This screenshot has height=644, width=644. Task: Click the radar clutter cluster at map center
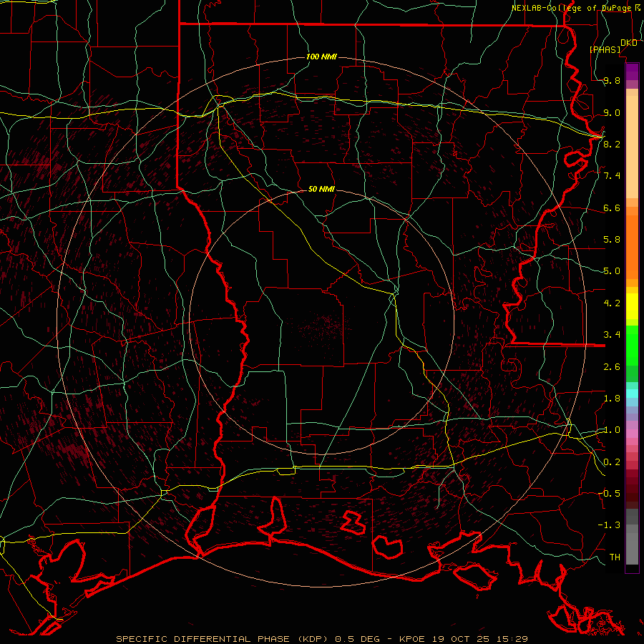pyautogui.click(x=323, y=326)
